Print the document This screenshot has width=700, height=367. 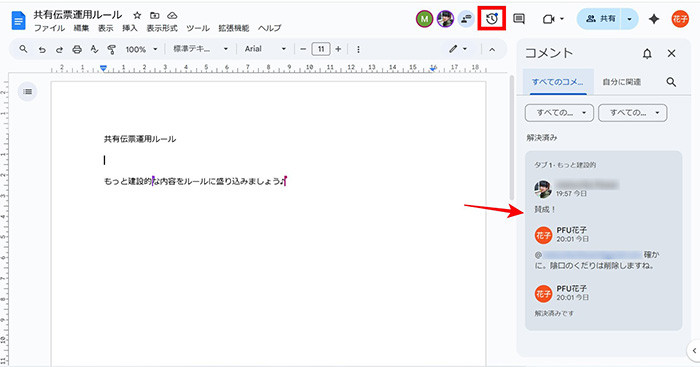[x=77, y=49]
